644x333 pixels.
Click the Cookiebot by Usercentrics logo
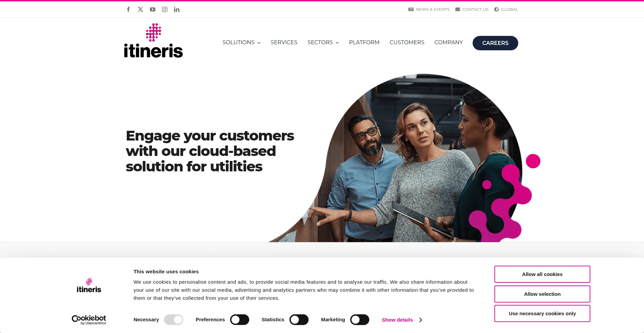[89, 320]
